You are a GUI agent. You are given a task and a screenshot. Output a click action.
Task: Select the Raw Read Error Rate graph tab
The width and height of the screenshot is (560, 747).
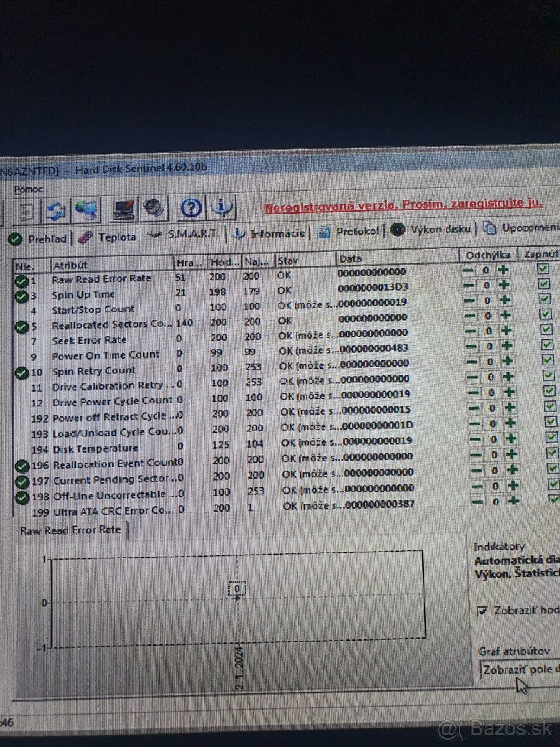pos(70,530)
